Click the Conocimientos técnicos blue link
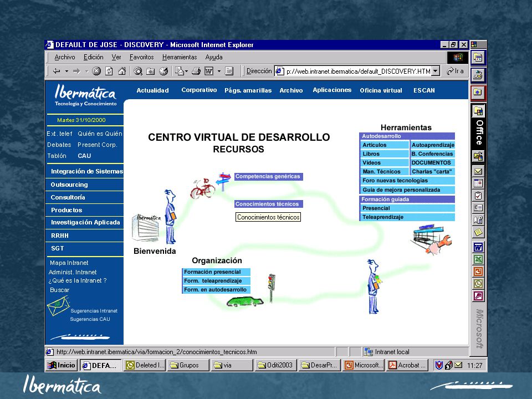 point(268,204)
